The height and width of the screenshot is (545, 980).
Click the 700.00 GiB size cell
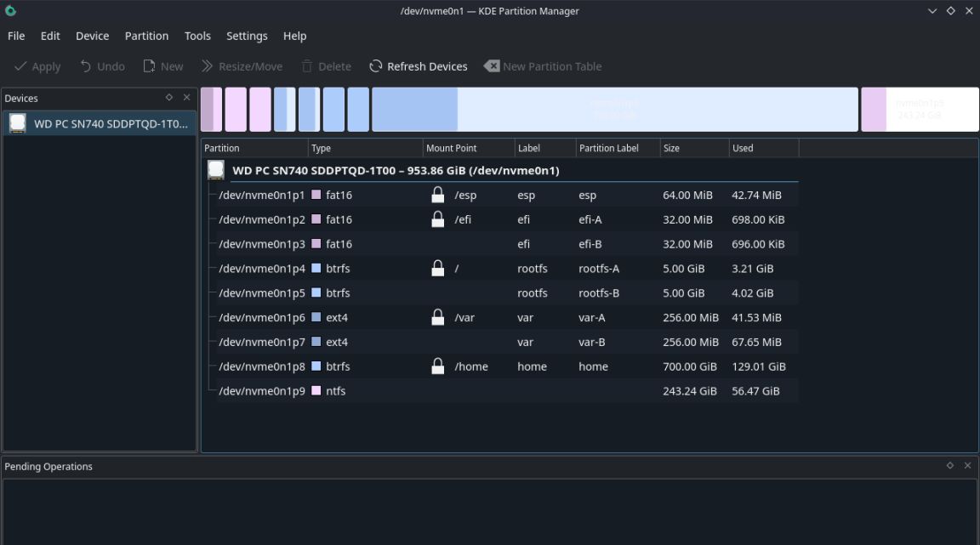pos(689,366)
